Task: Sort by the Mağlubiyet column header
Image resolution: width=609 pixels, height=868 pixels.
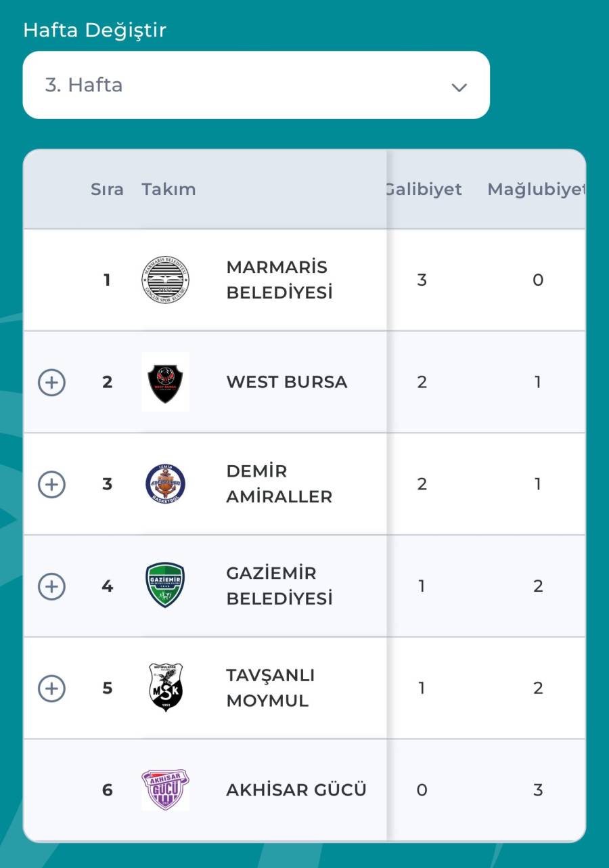Action: (x=535, y=190)
